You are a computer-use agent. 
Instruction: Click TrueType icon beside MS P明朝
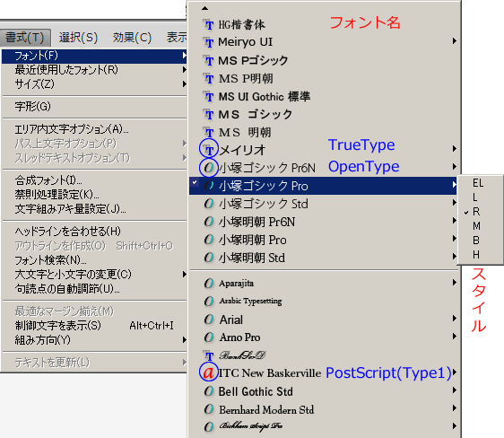pos(209,78)
